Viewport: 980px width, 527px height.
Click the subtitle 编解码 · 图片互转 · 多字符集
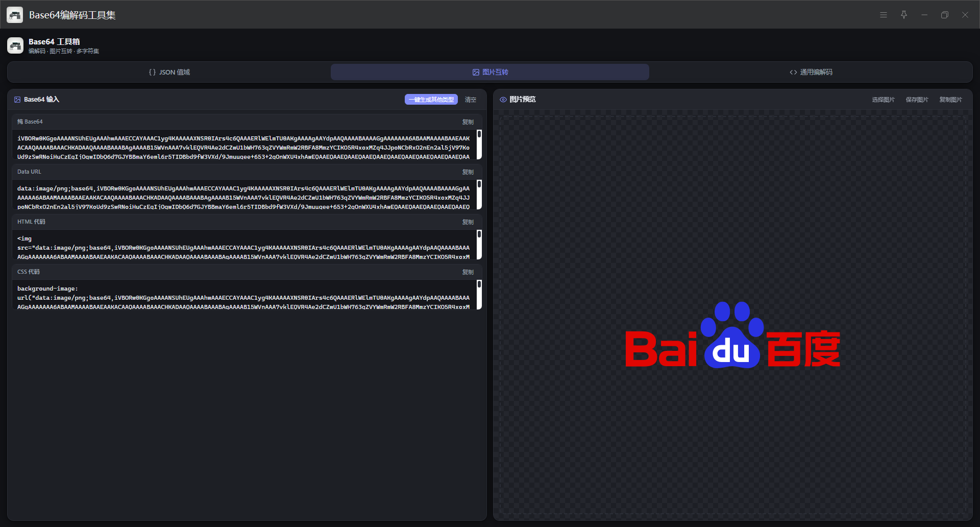[x=64, y=51]
